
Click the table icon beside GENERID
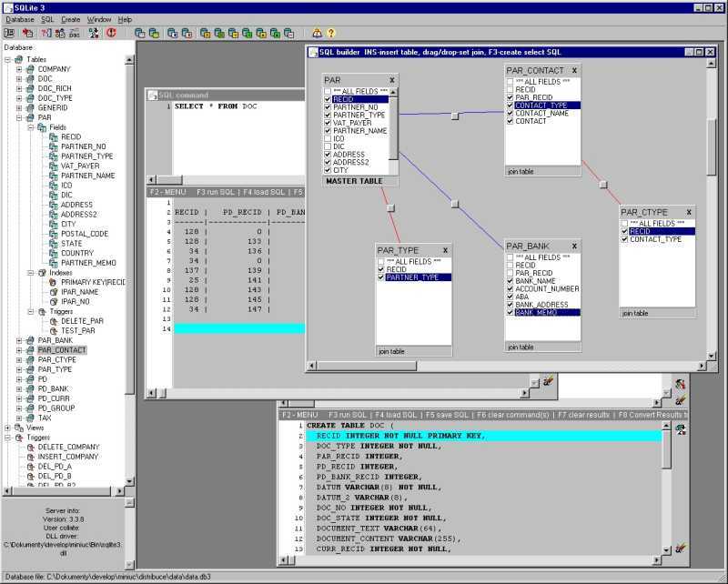(30, 107)
